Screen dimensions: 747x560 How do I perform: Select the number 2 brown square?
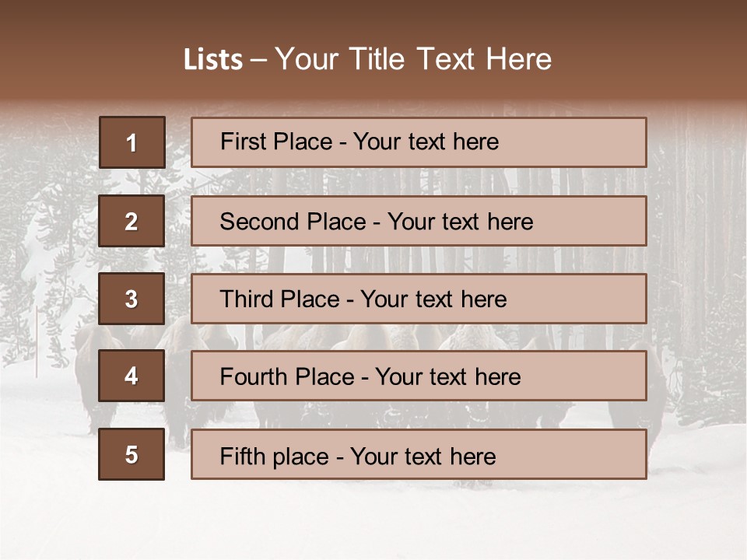(x=132, y=221)
